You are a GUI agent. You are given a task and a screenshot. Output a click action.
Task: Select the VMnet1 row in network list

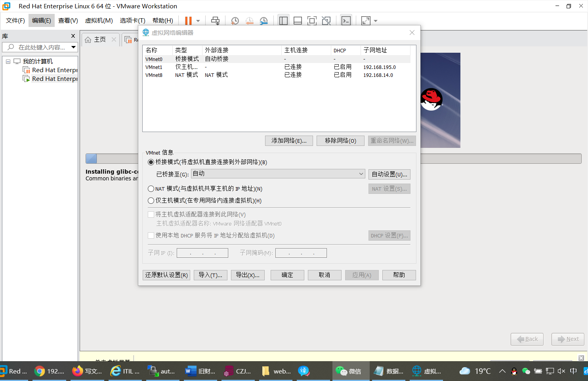277,67
